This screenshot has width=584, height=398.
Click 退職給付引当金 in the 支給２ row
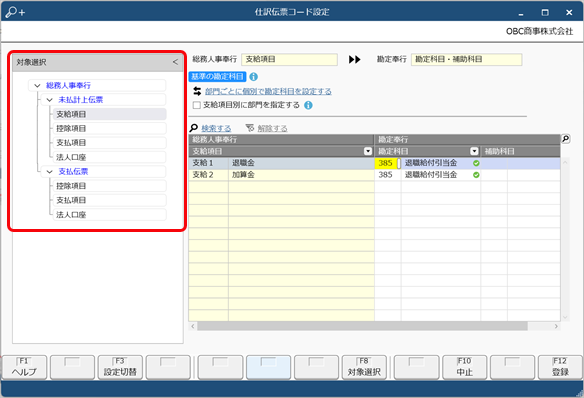tap(431, 175)
